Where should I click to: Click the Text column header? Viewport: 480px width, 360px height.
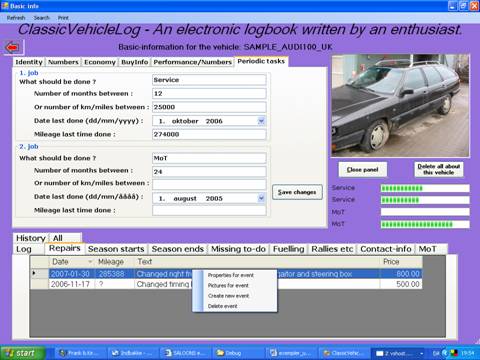pyautogui.click(x=257, y=262)
